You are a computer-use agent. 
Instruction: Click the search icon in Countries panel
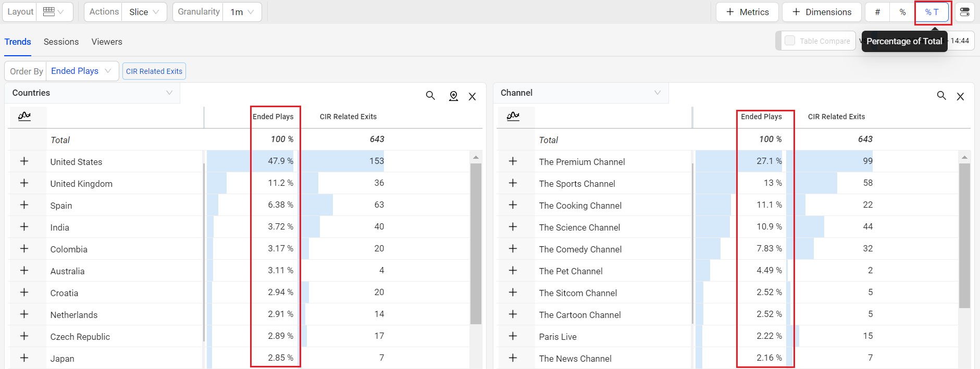click(x=430, y=96)
